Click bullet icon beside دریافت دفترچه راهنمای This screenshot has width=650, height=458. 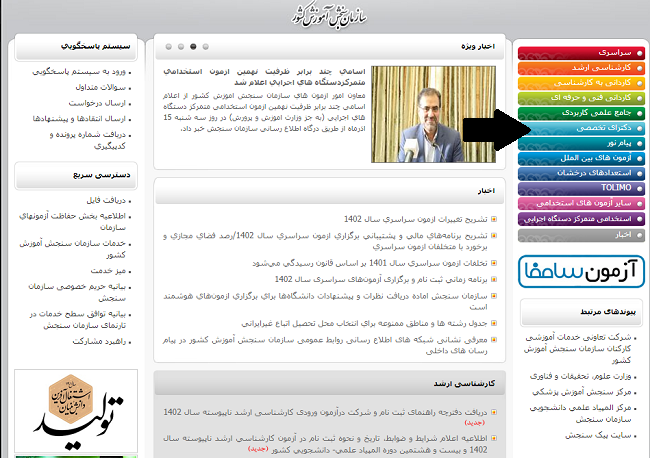(494, 412)
